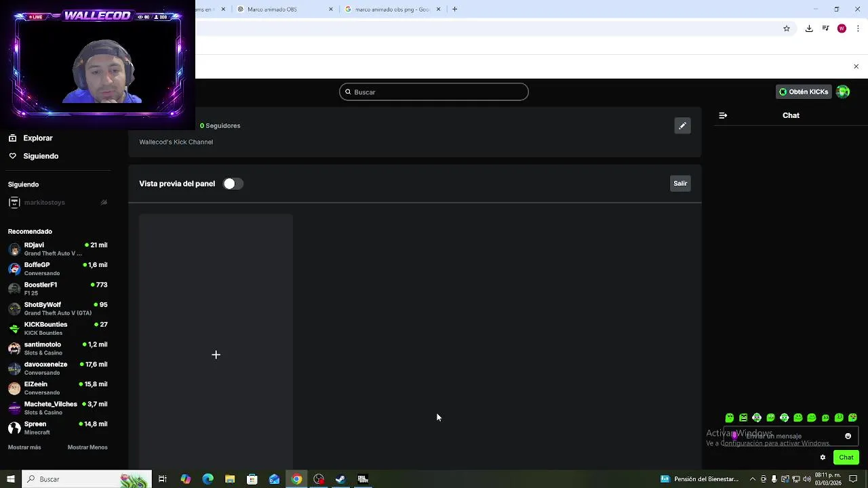The width and height of the screenshot is (868, 488).
Task: Open the Machete_Vilches channel link
Action: click(58, 408)
